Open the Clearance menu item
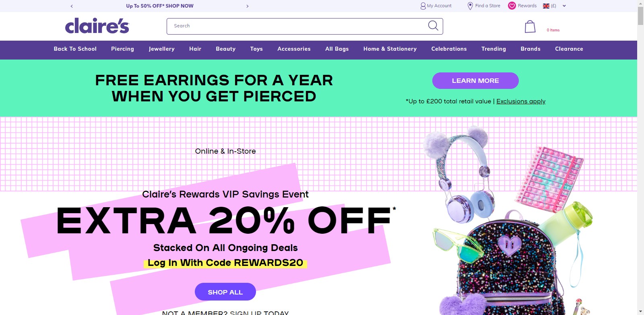The height and width of the screenshot is (315, 644). (x=569, y=49)
